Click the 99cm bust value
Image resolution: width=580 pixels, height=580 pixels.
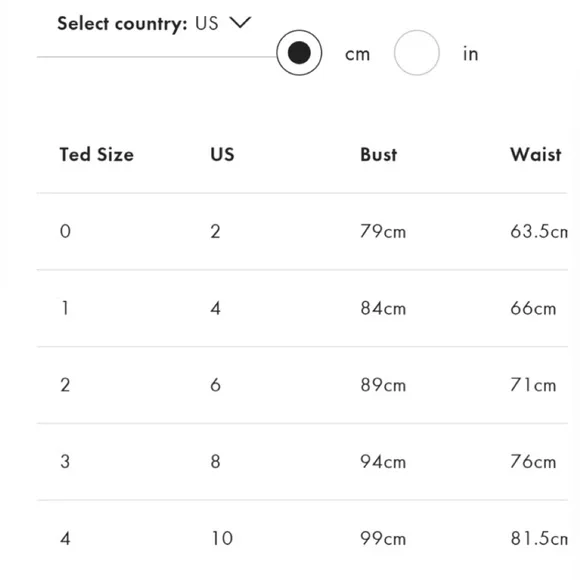pos(383,538)
